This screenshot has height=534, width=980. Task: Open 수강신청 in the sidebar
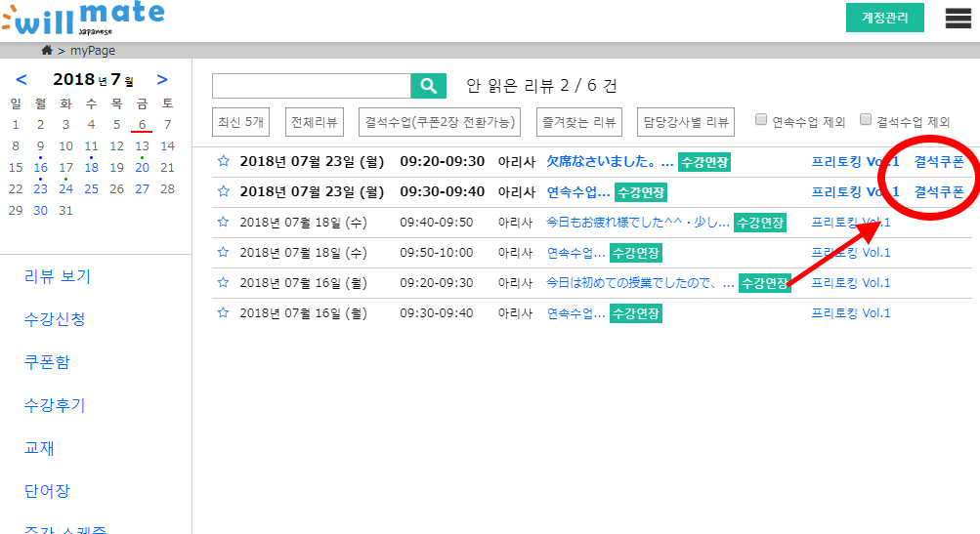54,319
